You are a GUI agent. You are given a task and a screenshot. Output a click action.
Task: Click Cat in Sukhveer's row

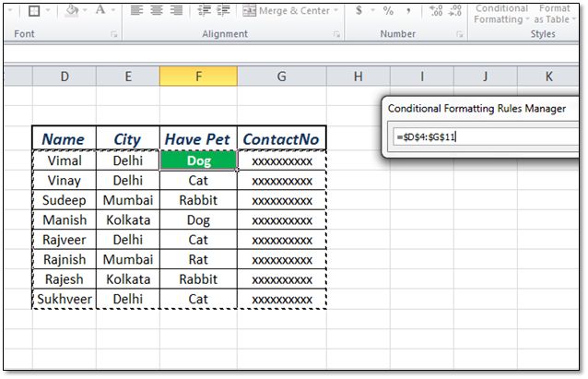point(199,299)
